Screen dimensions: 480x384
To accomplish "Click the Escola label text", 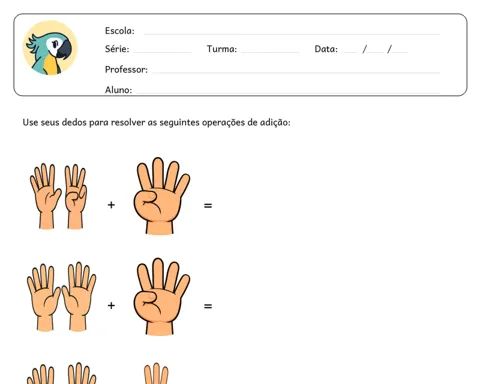I will [x=120, y=31].
